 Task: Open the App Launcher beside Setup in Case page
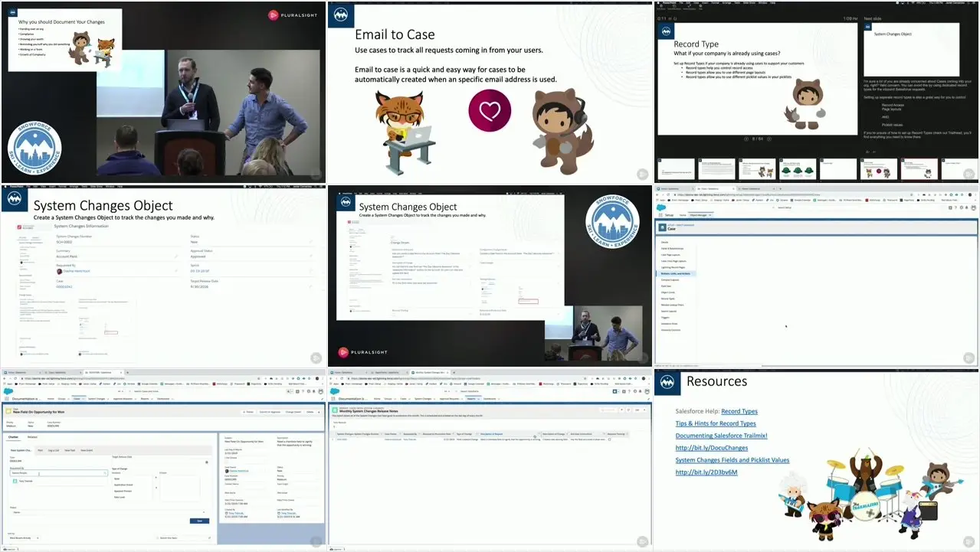click(660, 215)
